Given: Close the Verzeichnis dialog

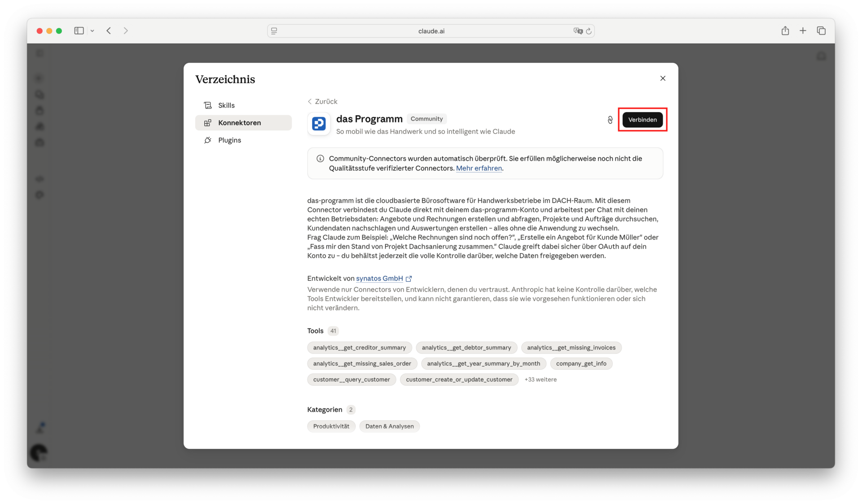Looking at the screenshot, I should point(663,78).
